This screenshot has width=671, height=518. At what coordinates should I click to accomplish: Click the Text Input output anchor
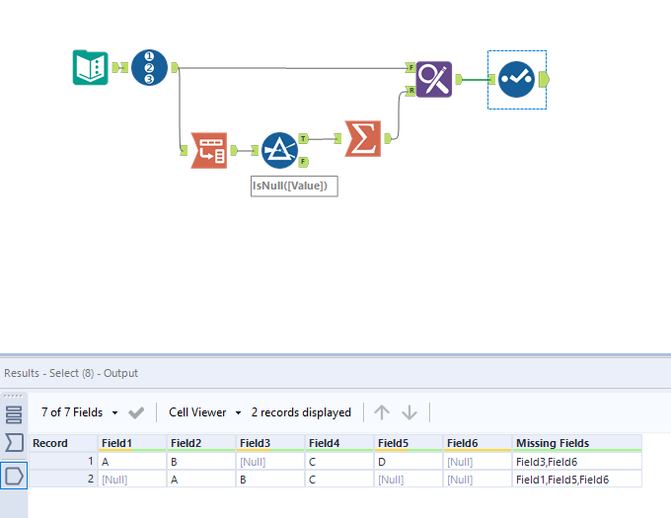115,67
